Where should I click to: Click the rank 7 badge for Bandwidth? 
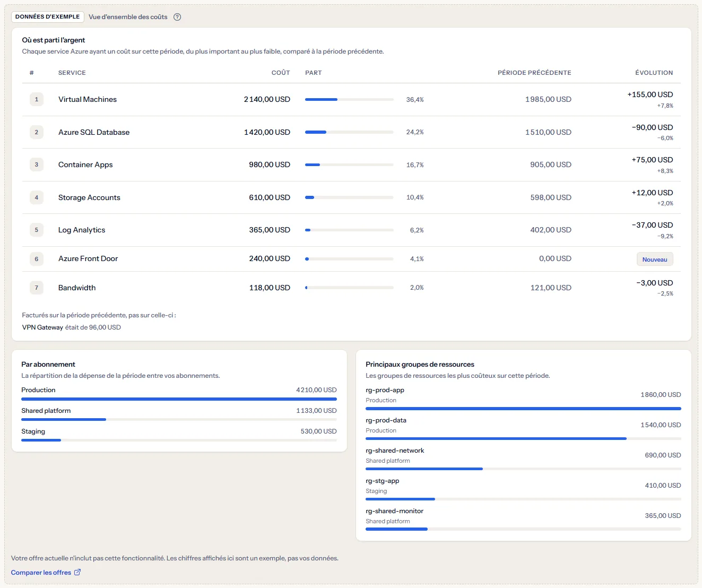pos(37,288)
